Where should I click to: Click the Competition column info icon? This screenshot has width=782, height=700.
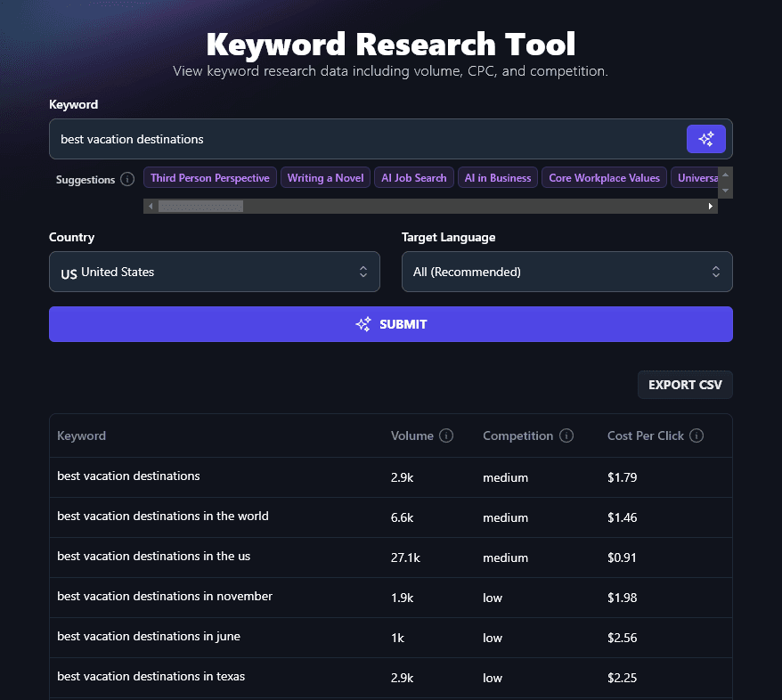(x=566, y=435)
